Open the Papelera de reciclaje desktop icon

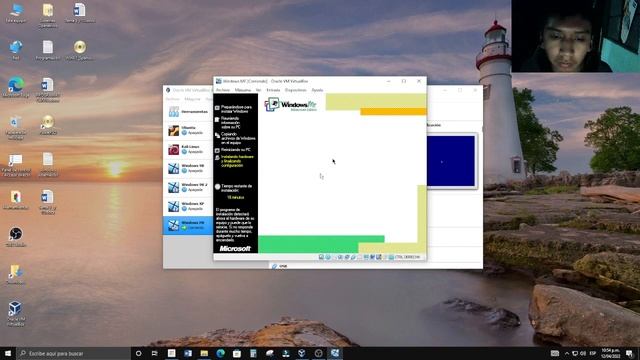click(16, 127)
